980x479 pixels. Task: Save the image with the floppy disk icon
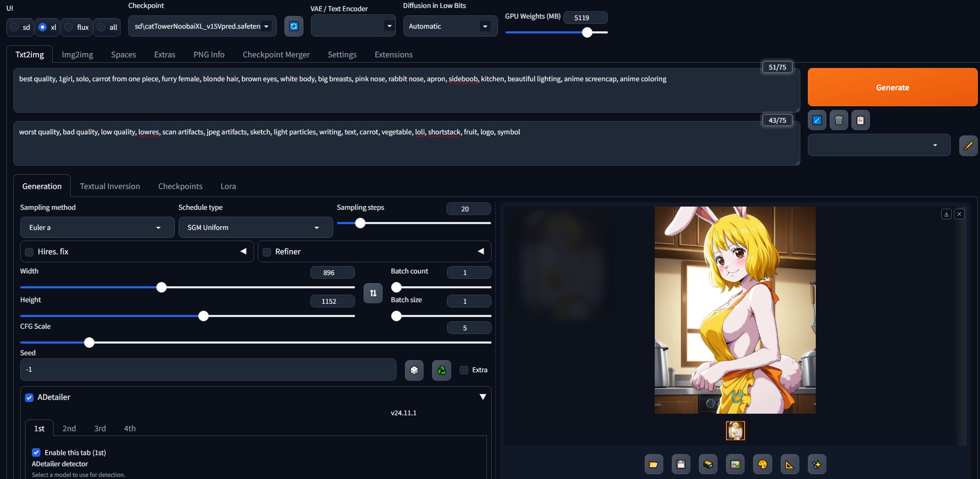(681, 465)
